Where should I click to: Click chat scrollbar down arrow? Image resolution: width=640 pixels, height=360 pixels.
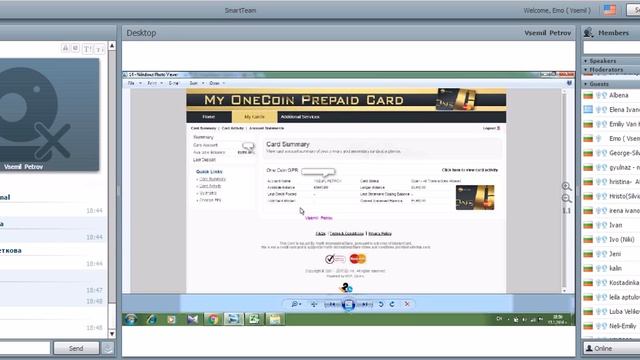(x=112, y=334)
